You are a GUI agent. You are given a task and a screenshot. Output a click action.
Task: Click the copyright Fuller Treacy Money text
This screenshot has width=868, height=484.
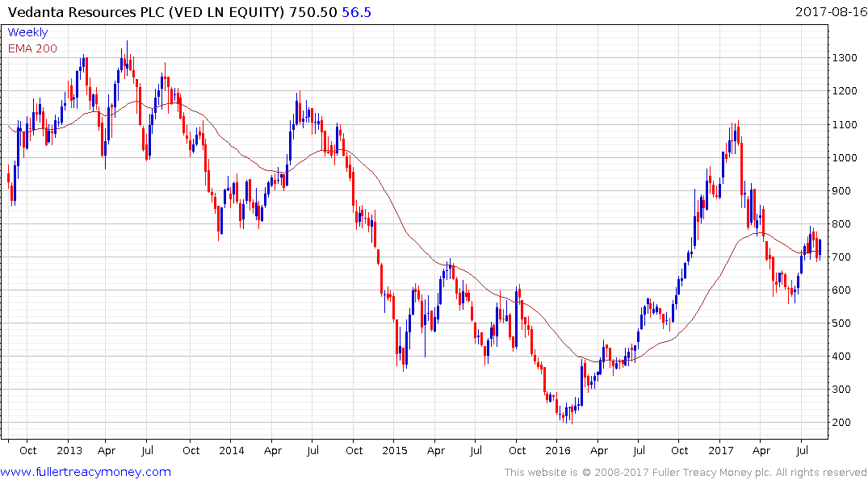(x=686, y=473)
